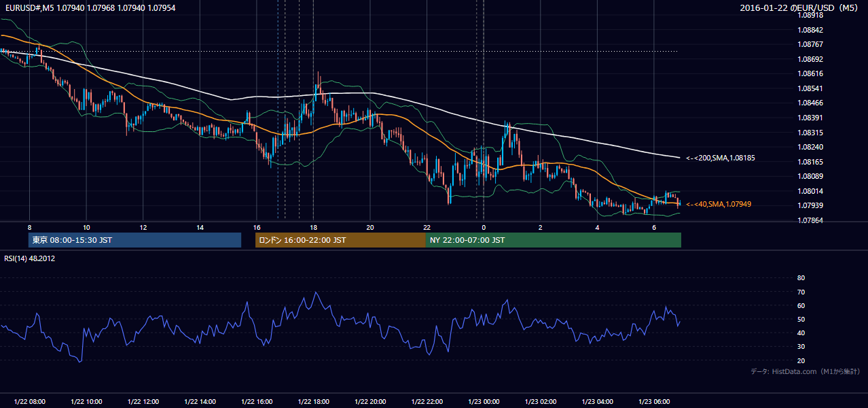
Task: Click price axis value 1.08692
Action: click(810, 59)
